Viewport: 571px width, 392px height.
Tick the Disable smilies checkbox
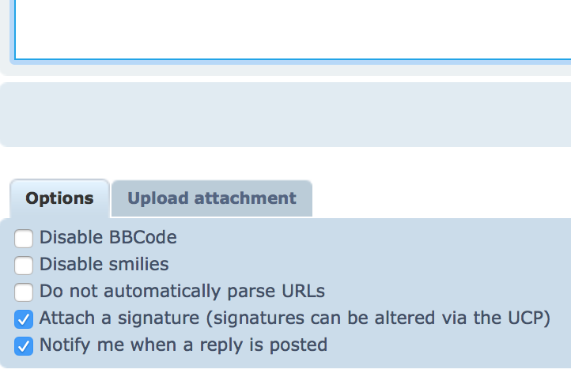pos(25,265)
